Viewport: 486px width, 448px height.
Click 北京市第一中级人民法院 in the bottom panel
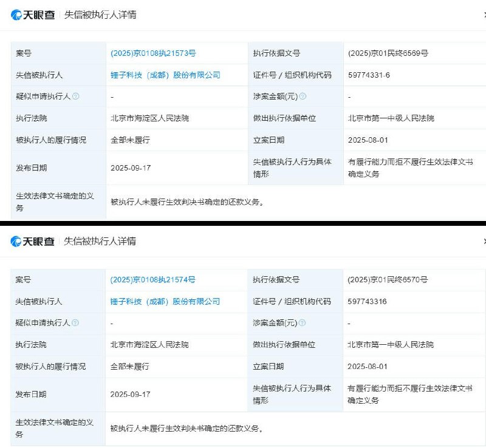pos(390,345)
